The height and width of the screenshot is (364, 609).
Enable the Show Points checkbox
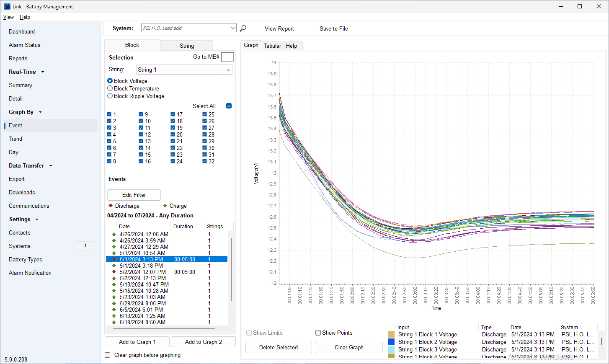coord(318,333)
